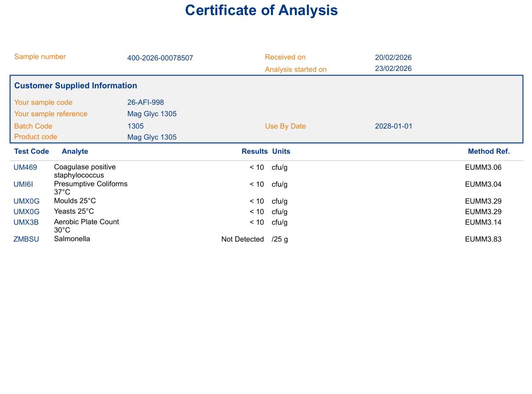Select batch code value 1305
Screen dimensions: 532x394
(x=136, y=126)
